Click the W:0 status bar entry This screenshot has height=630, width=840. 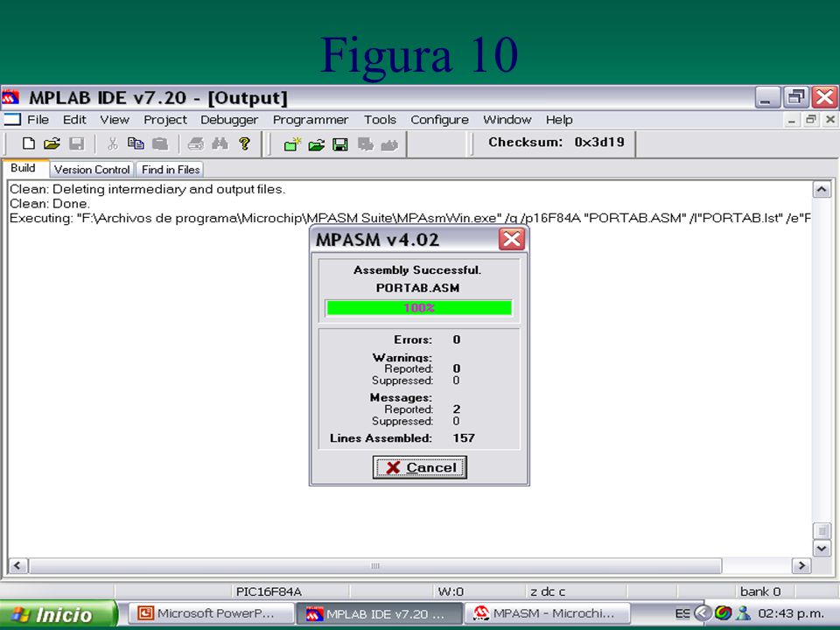pos(451,591)
